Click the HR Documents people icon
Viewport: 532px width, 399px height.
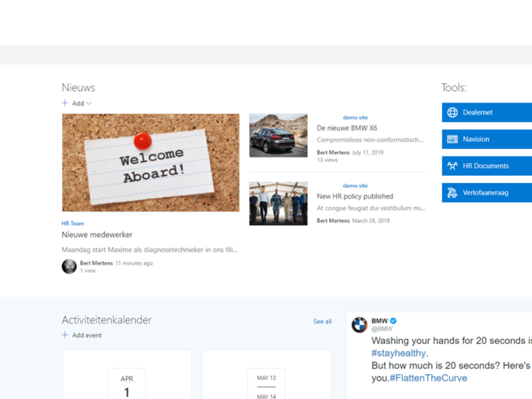[x=452, y=166]
